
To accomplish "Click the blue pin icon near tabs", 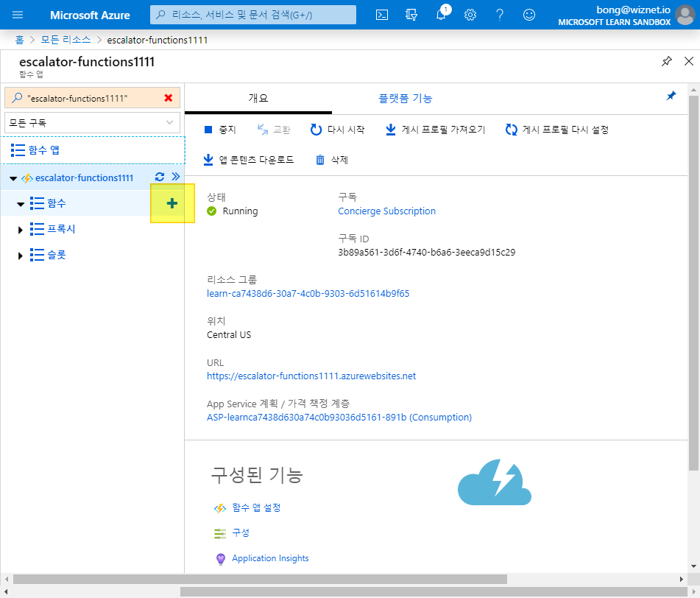I will (x=671, y=96).
